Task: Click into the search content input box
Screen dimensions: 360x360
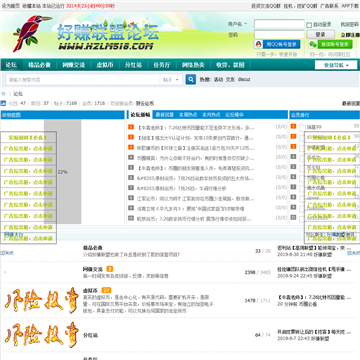Action: [83, 80]
